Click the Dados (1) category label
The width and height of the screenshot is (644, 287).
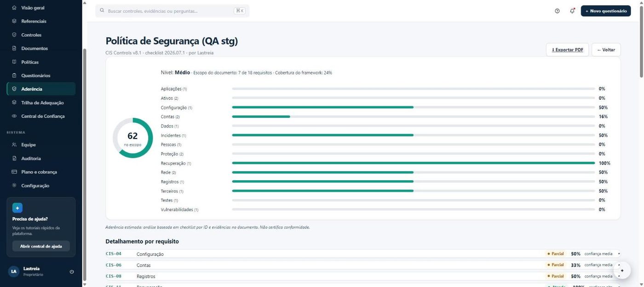(x=170, y=126)
